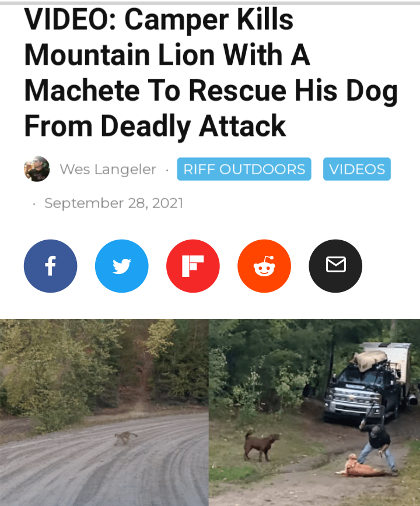Open the author's round avatar photo
Image resolution: width=420 pixels, height=506 pixels.
tap(37, 169)
